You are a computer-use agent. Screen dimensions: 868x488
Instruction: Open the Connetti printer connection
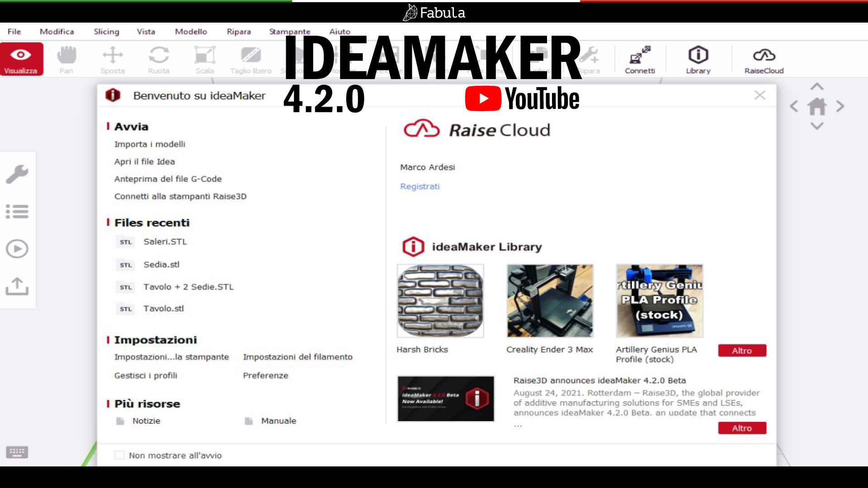pyautogui.click(x=640, y=59)
